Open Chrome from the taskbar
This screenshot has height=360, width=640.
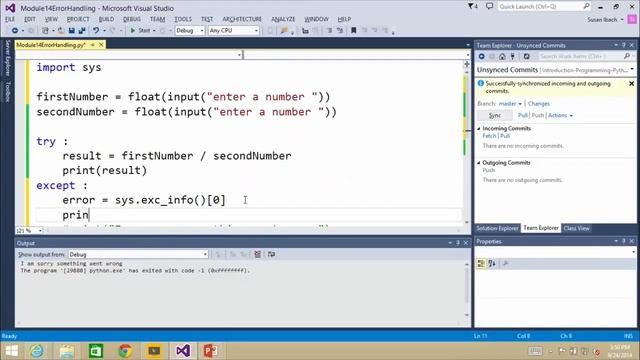(125, 351)
